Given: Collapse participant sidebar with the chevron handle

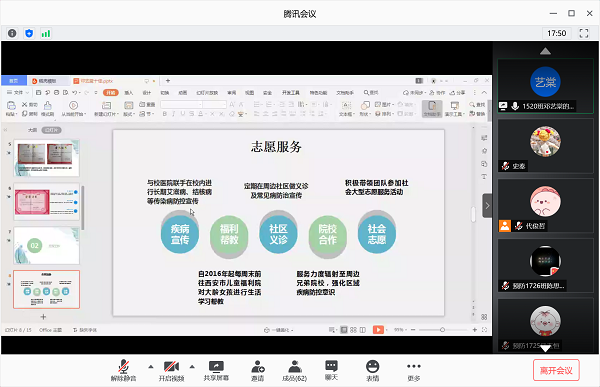Looking at the screenshot, I should pos(487,206).
